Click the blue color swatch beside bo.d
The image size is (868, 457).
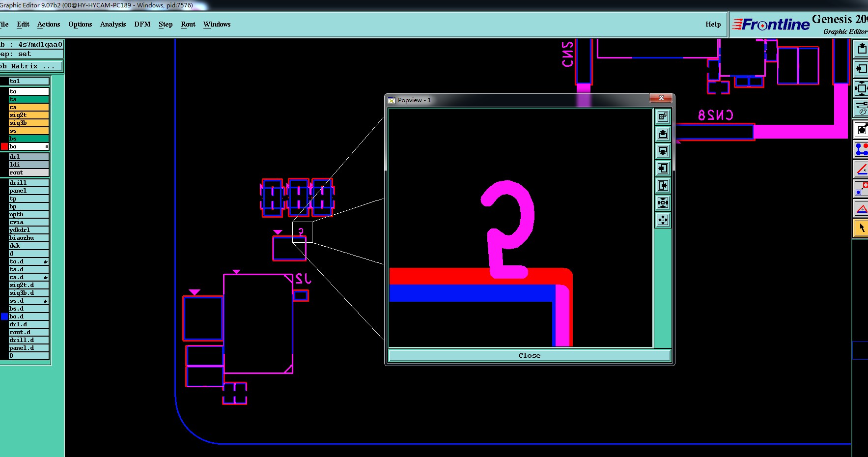tap(4, 316)
